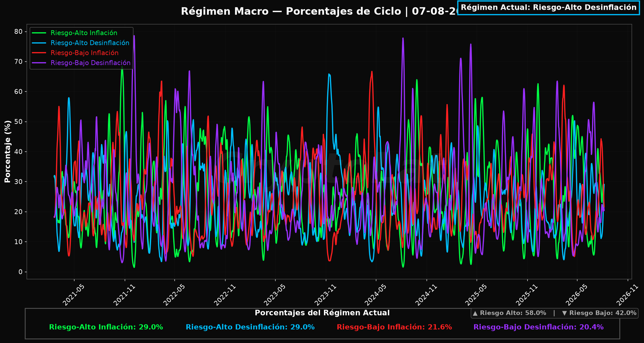Screen dimensions: 644x343
Task: Select the legend label 'Riesgo-Alto Desinflación'
Action: [x=90, y=43]
